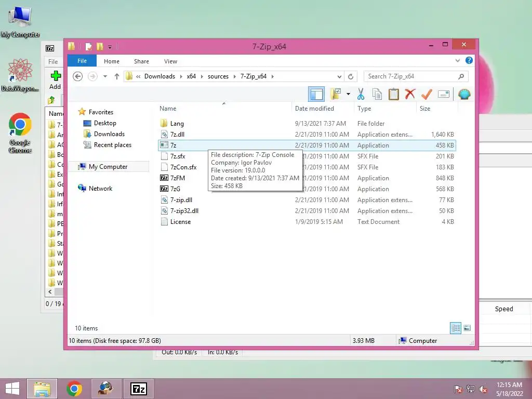Select the 7-zip32.dll file
532x399 pixels.
[x=184, y=211]
